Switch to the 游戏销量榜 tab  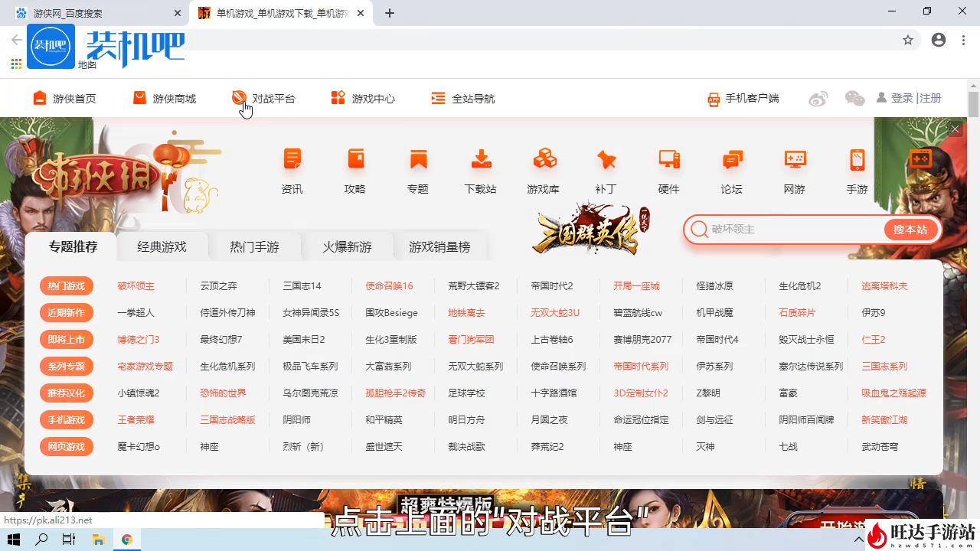coord(439,246)
